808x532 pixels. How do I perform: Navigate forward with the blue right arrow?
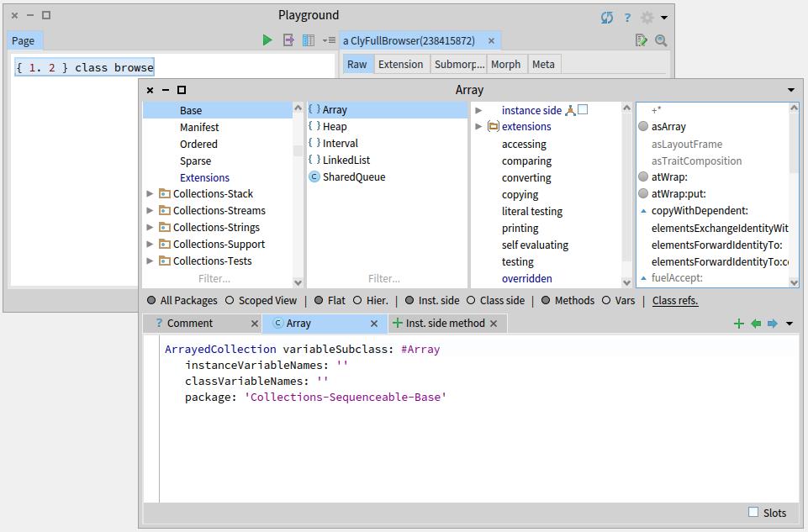[x=773, y=324]
